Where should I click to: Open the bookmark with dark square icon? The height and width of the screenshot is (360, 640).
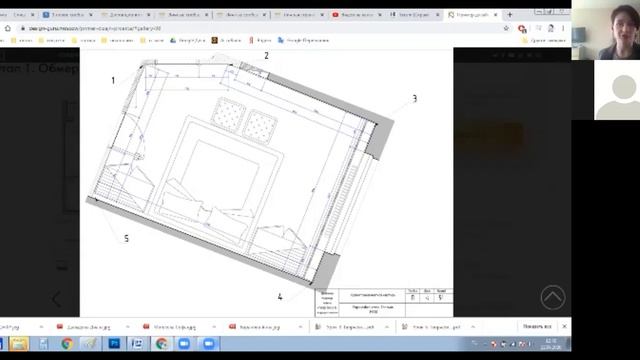226,40
